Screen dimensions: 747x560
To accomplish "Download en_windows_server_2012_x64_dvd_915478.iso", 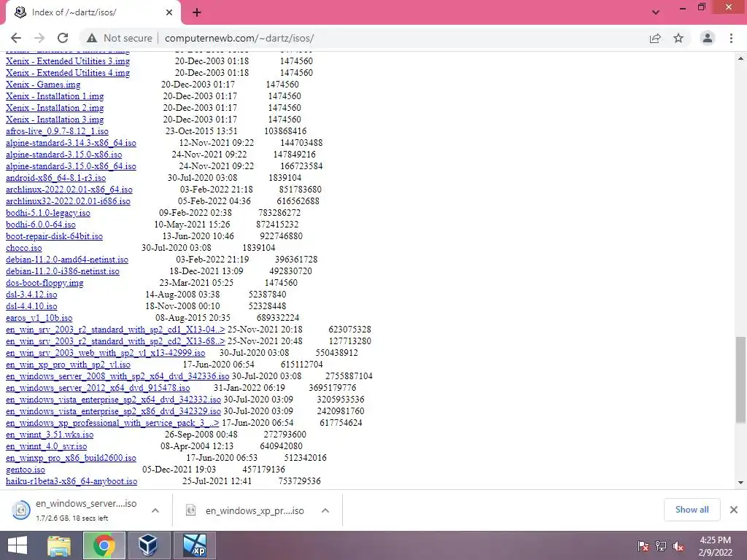I will 98,388.
